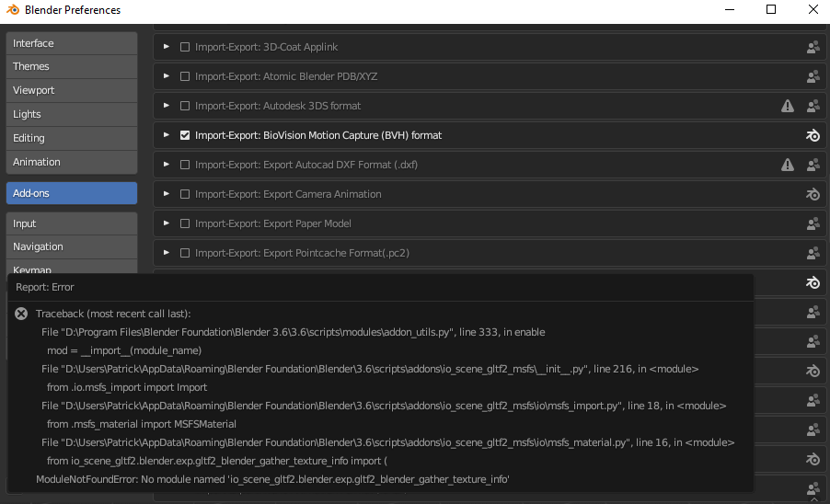Expand Export Camera Animation add-on details
This screenshot has width=830, height=504.
(x=167, y=193)
